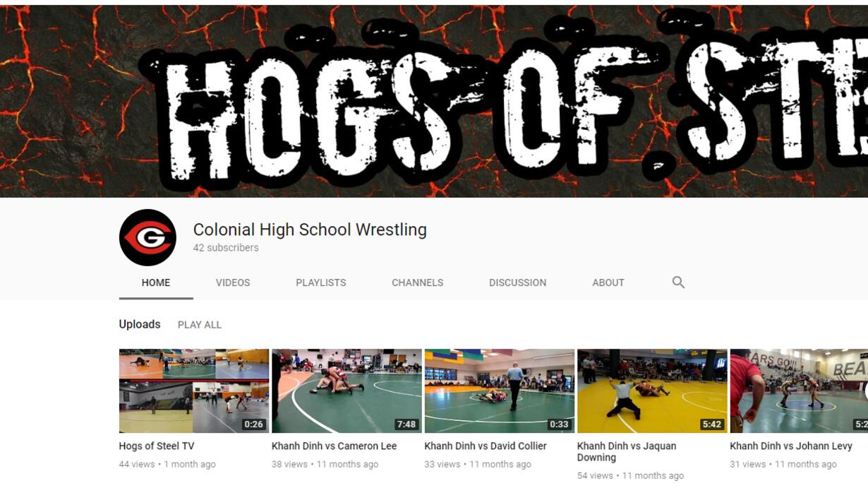The image size is (868, 488).
Task: Switch to the Playlists tab
Action: tap(321, 282)
